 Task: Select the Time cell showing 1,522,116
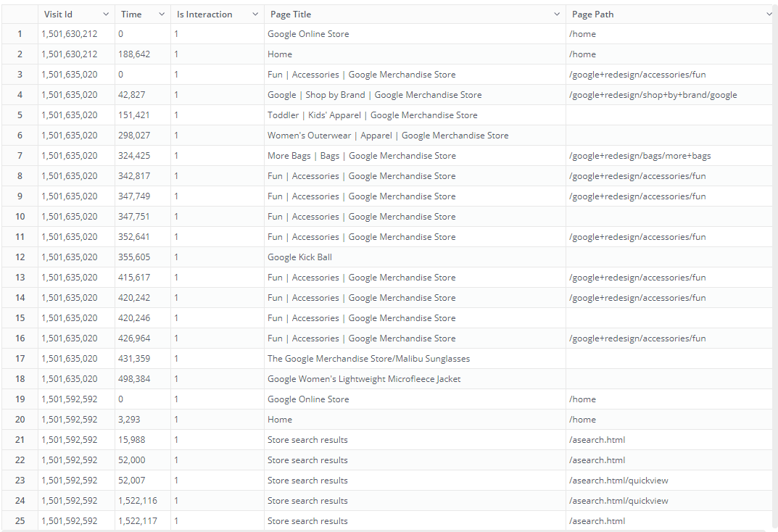pos(137,501)
